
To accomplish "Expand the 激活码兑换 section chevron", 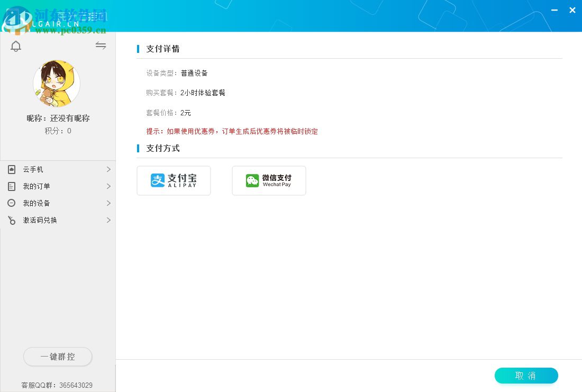I will pos(108,220).
